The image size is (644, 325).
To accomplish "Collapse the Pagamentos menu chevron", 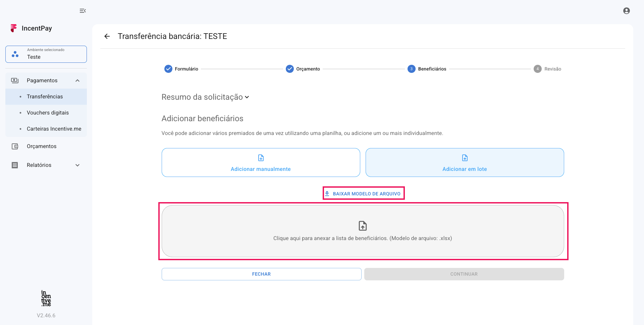I will (77, 81).
